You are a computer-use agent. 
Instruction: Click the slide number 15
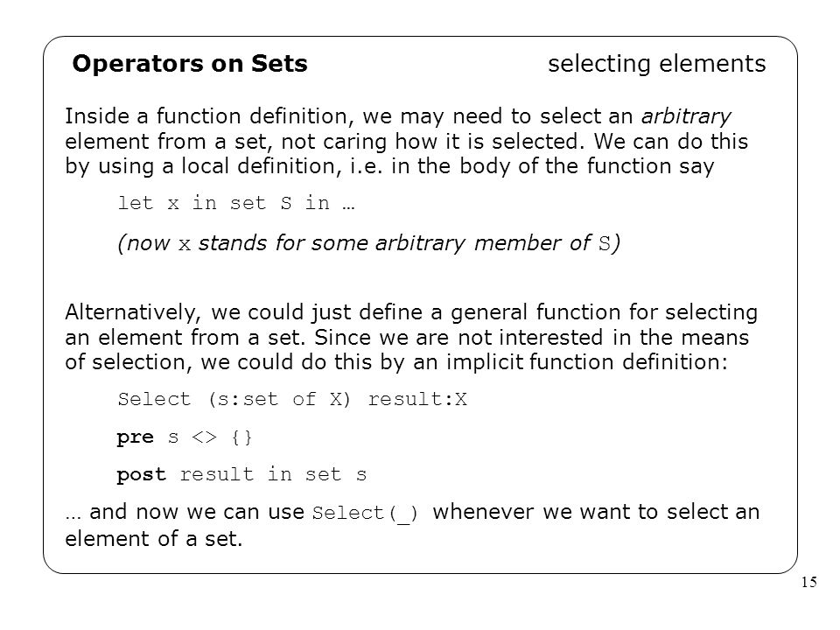pos(808,582)
